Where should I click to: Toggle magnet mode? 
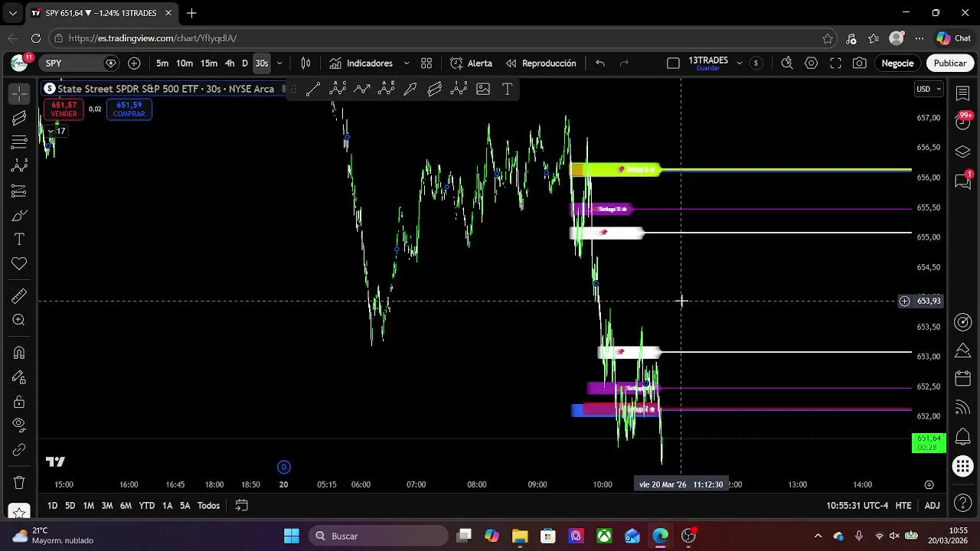coord(19,353)
